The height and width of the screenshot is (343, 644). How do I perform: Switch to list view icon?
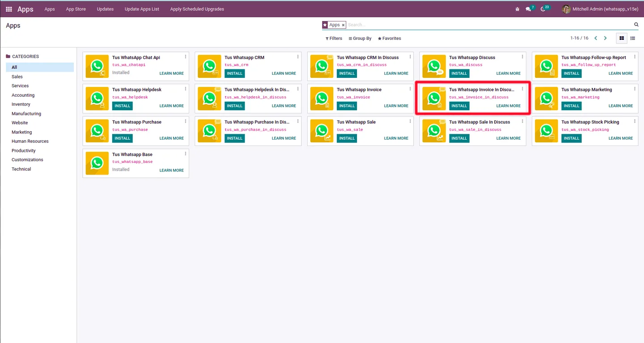click(633, 39)
